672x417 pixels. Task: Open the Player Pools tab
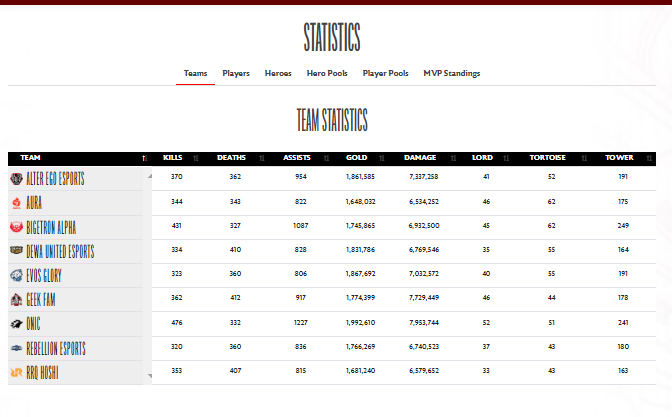tap(386, 73)
